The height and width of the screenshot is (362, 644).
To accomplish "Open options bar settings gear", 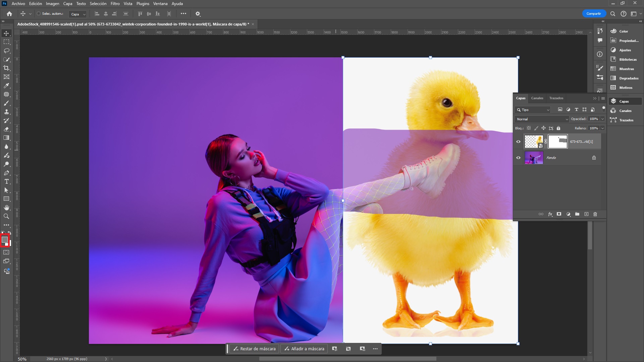I will tap(198, 14).
